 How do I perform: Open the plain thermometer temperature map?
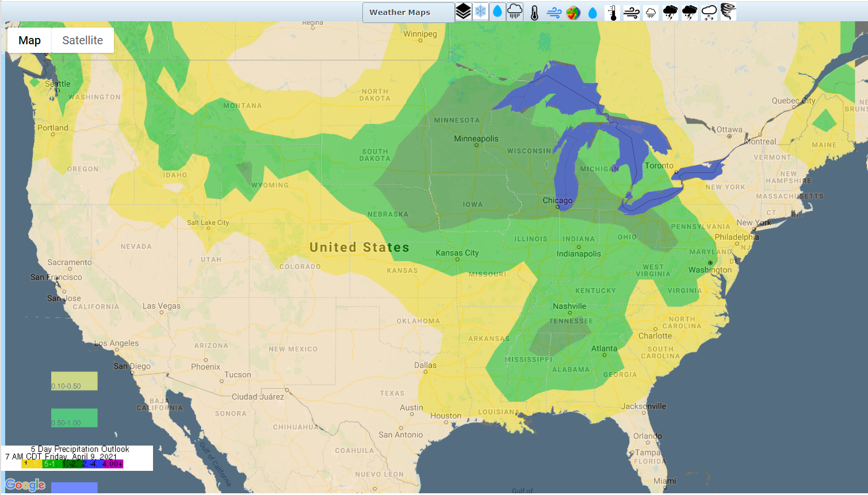pyautogui.click(x=534, y=13)
